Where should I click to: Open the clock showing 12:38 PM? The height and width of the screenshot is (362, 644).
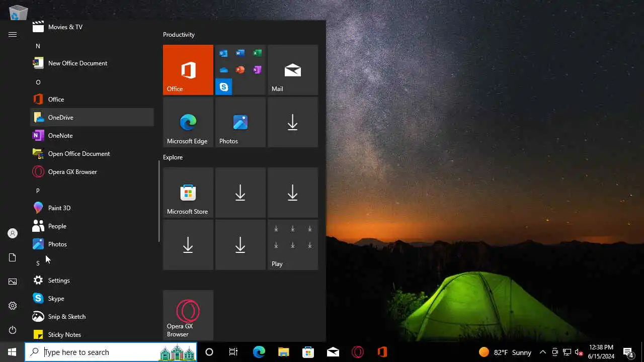tap(601, 352)
